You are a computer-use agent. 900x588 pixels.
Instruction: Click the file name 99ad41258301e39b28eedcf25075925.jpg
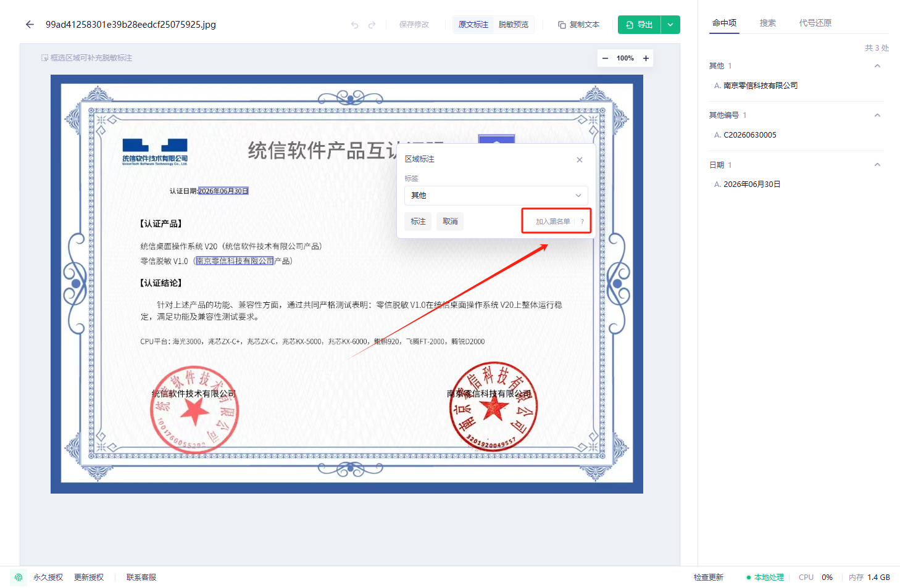click(131, 25)
